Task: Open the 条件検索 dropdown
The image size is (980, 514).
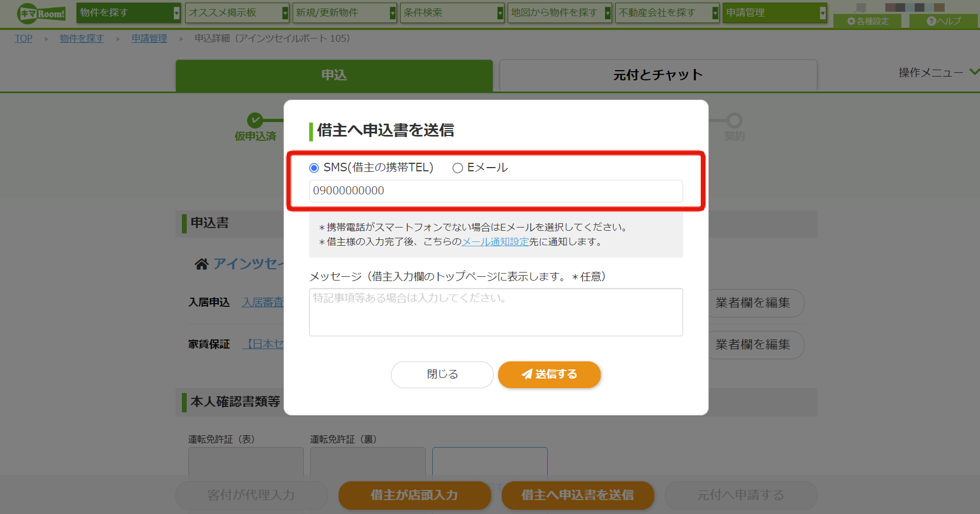Action: click(x=452, y=13)
